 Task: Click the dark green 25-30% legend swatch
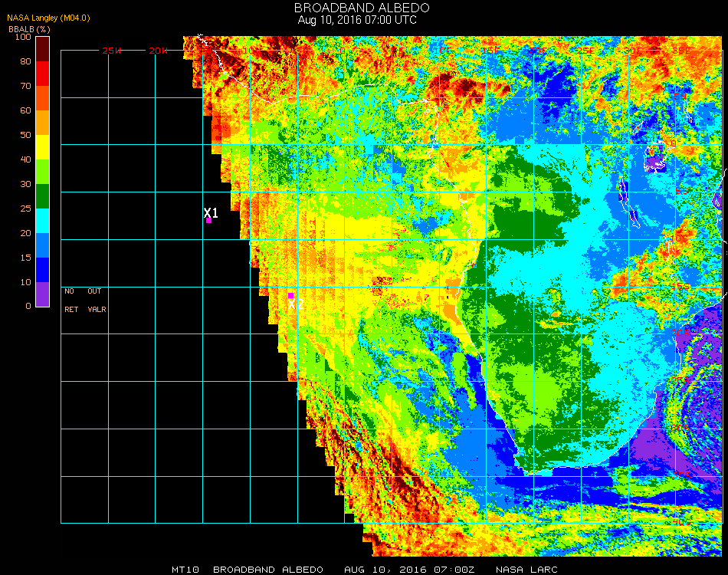[43, 196]
